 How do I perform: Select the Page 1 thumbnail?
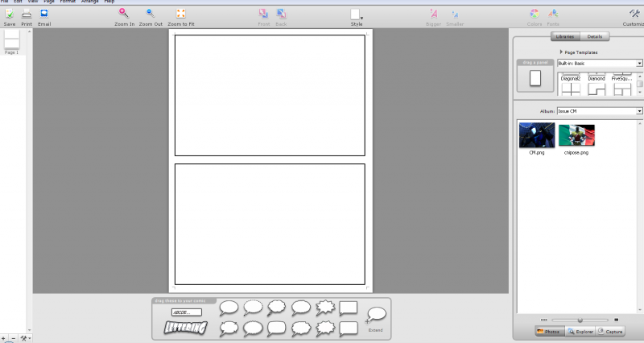[x=11, y=39]
